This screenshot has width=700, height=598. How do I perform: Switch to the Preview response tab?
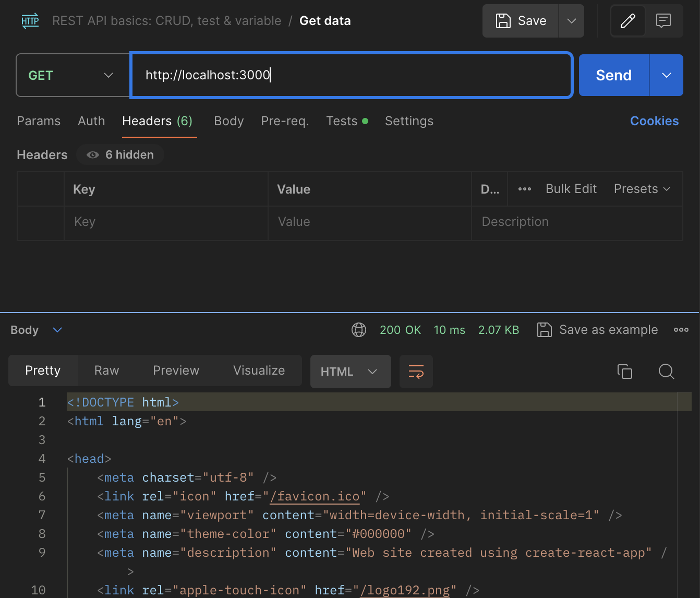pyautogui.click(x=176, y=370)
